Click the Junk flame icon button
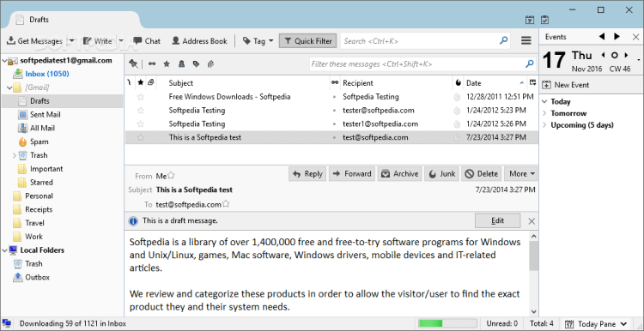Viewport: 644px width, 331px height. 441,174
